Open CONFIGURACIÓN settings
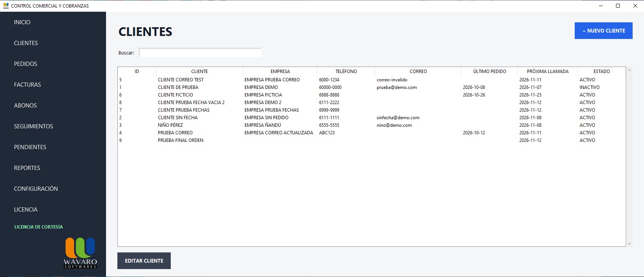This screenshot has width=644, height=277. coord(36,189)
